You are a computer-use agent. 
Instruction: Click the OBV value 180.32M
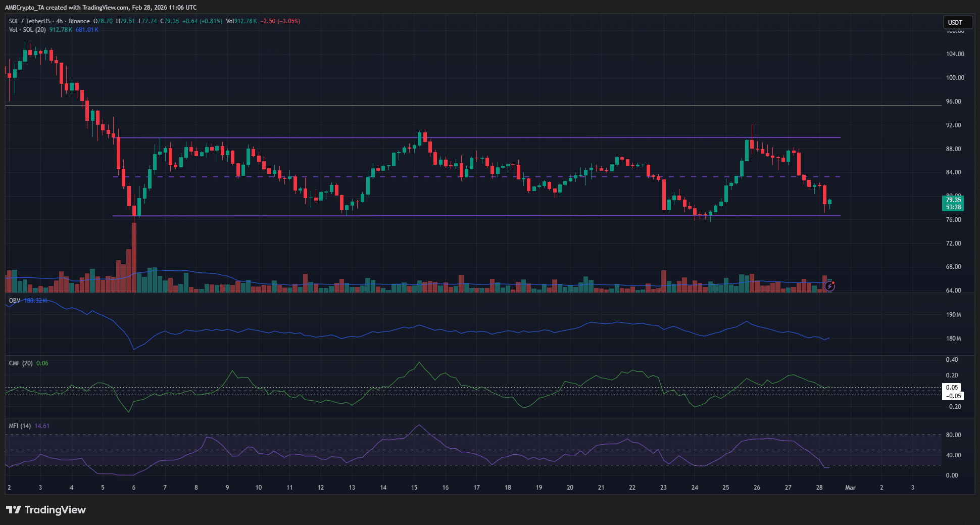36,301
